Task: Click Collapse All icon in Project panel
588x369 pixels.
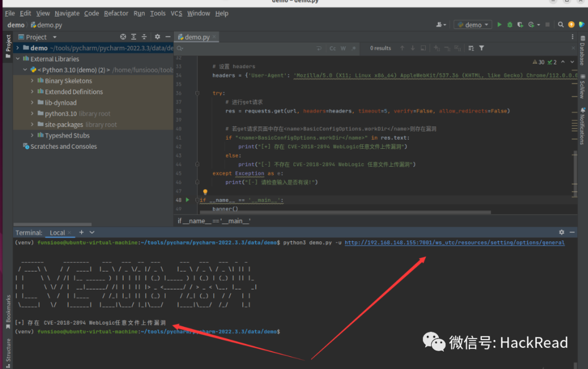Action: (144, 37)
